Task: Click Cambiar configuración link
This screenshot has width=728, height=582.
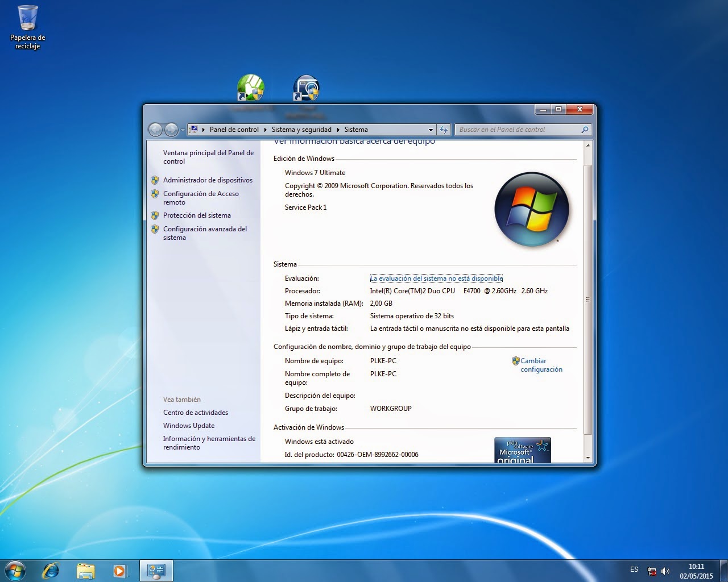Action: 541,365
